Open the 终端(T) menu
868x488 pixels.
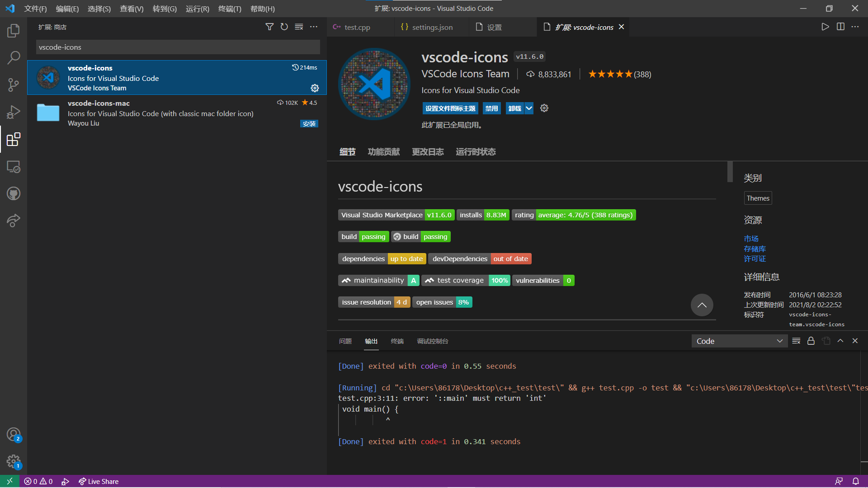pos(230,9)
